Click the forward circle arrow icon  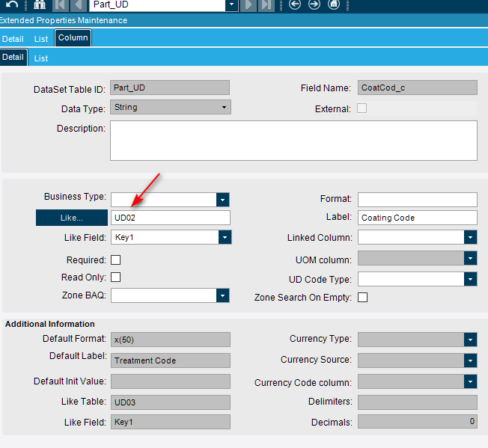click(x=314, y=4)
